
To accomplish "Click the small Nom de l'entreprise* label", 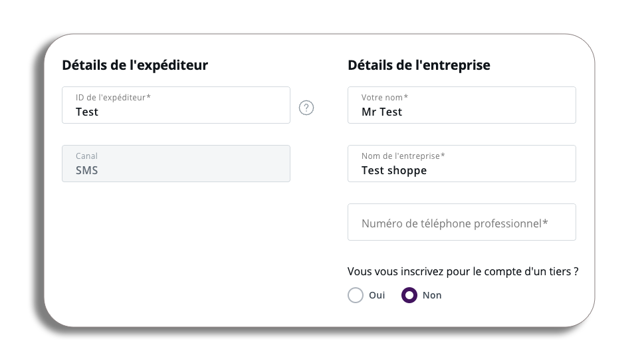I will pyautogui.click(x=403, y=156).
